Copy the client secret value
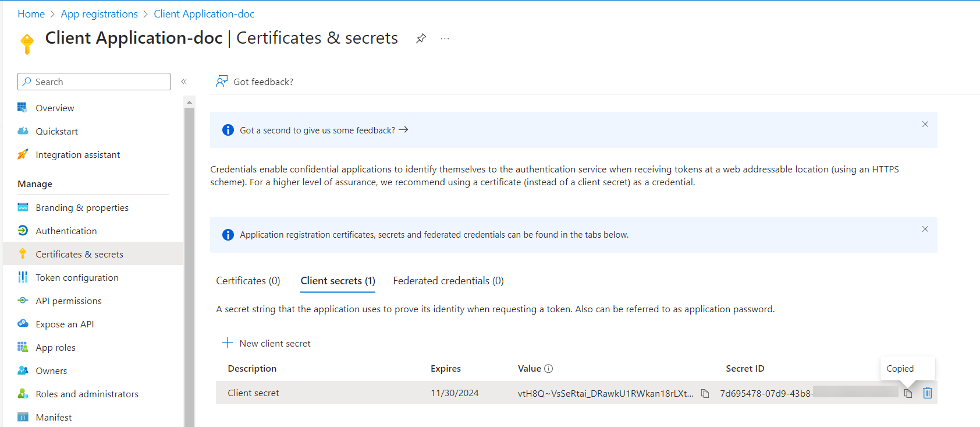This screenshot has width=980, height=427. 705,393
